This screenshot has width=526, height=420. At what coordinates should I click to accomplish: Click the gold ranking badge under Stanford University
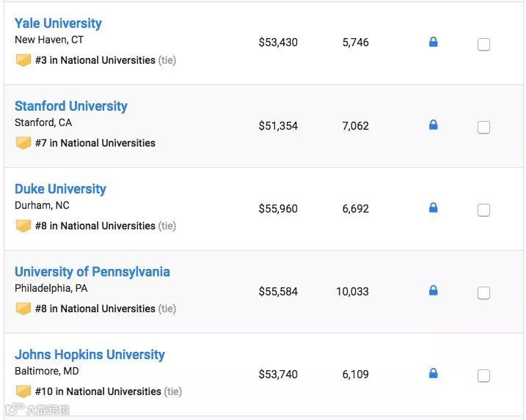[23, 143]
